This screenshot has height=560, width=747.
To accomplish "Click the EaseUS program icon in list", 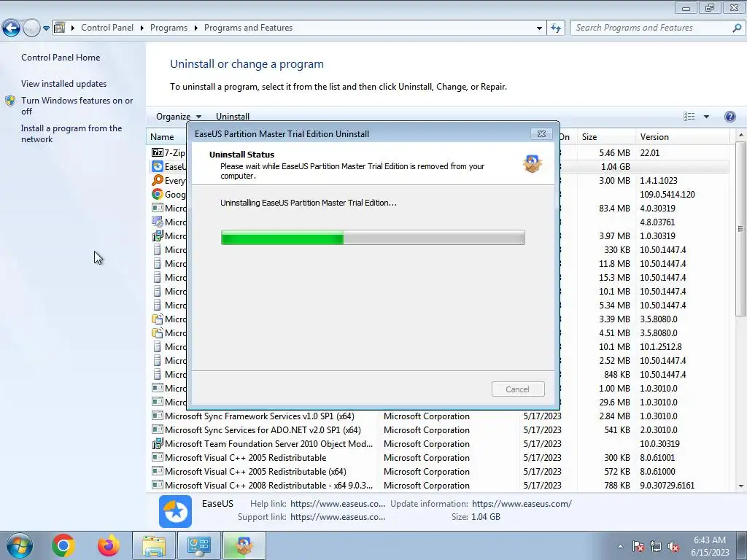I will 158,167.
